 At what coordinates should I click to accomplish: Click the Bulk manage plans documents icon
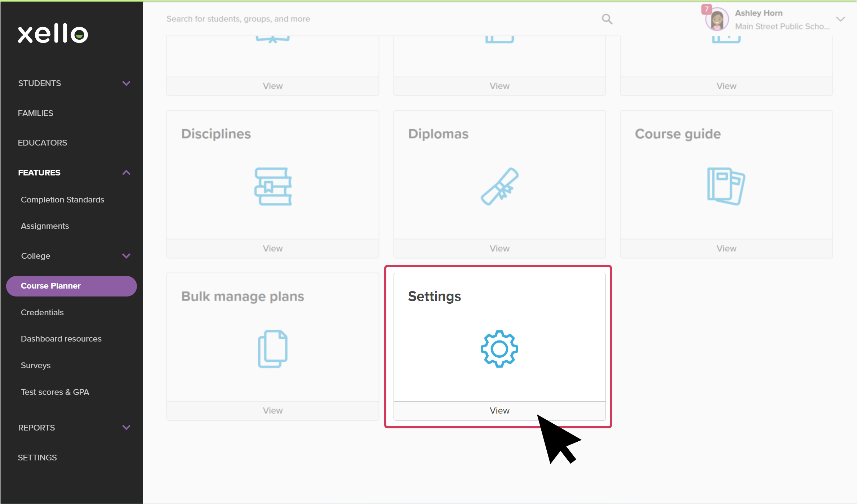[x=273, y=349]
